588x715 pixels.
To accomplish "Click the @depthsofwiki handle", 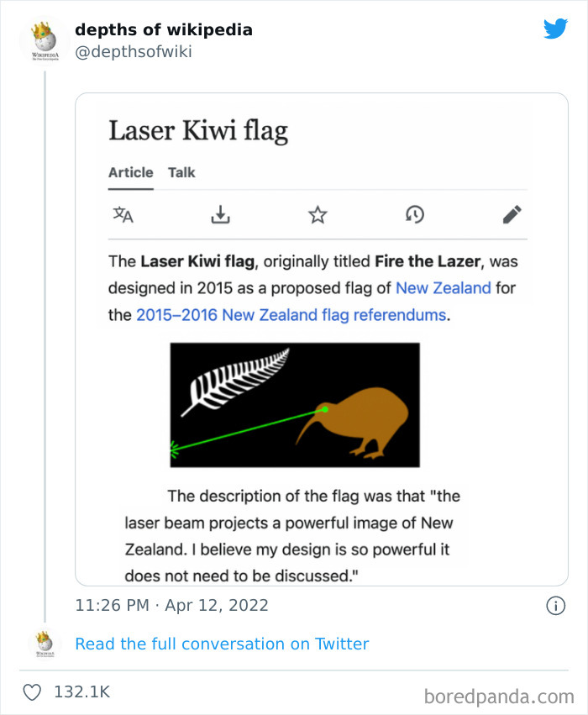I will (x=134, y=52).
